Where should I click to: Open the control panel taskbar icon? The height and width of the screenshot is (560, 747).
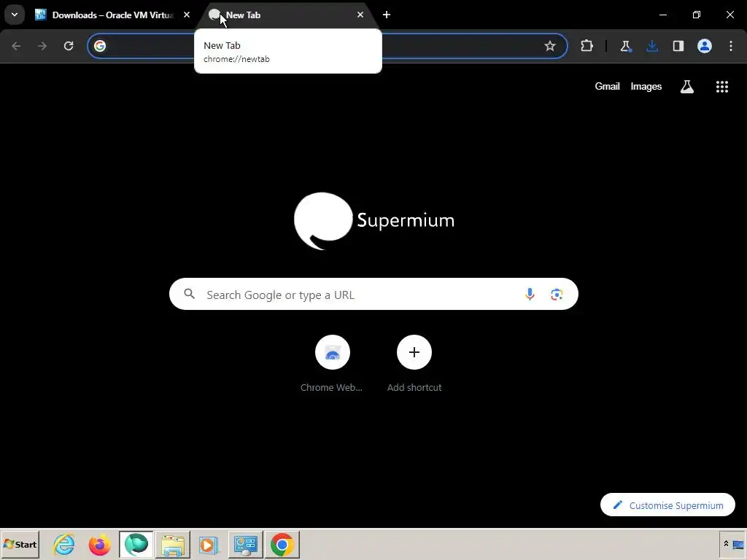[x=246, y=544]
